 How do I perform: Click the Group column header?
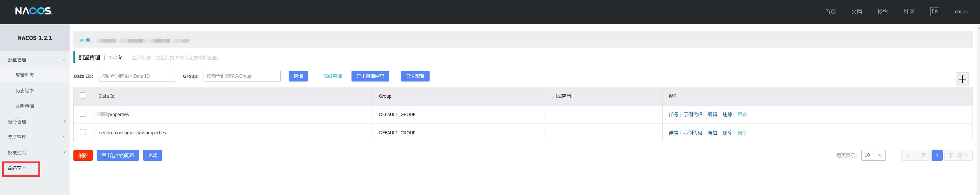(x=385, y=96)
